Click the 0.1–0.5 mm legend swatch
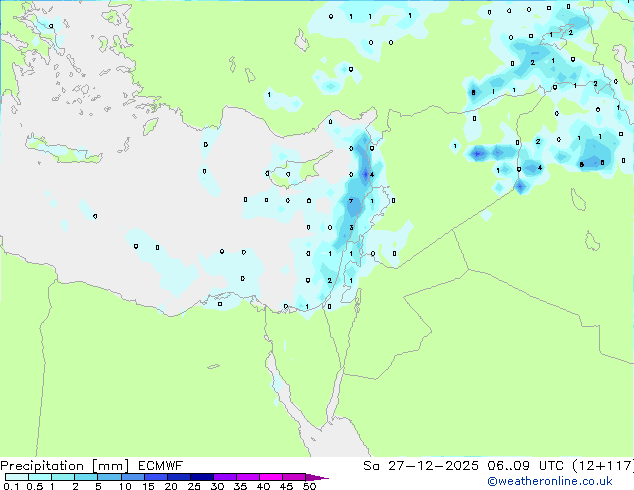The height and width of the screenshot is (490, 634). pyautogui.click(x=17, y=477)
